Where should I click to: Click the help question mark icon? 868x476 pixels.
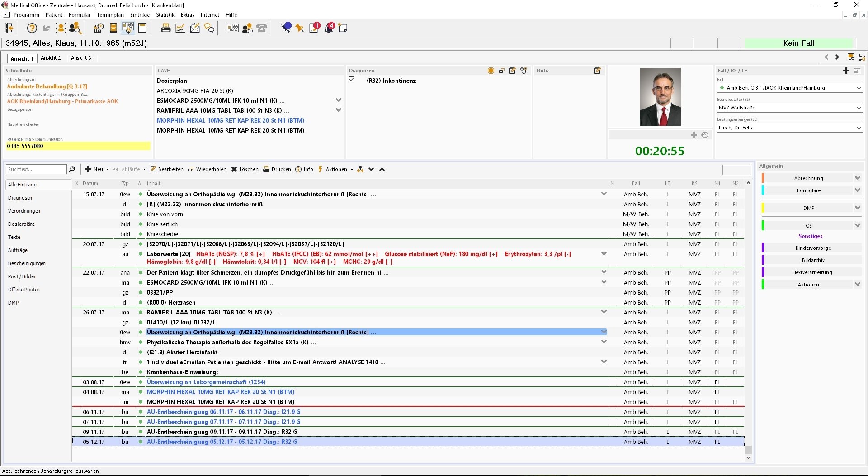point(31,28)
